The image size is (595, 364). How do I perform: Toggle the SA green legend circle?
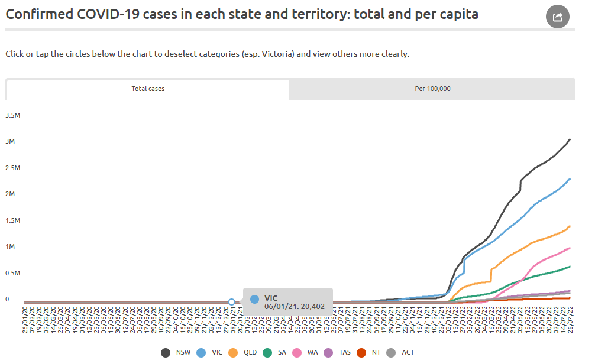click(267, 353)
